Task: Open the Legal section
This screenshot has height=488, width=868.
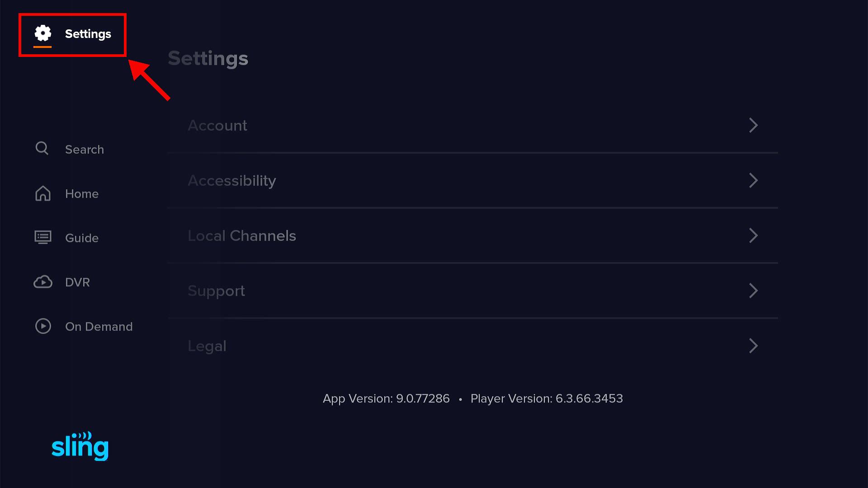Action: point(753,346)
